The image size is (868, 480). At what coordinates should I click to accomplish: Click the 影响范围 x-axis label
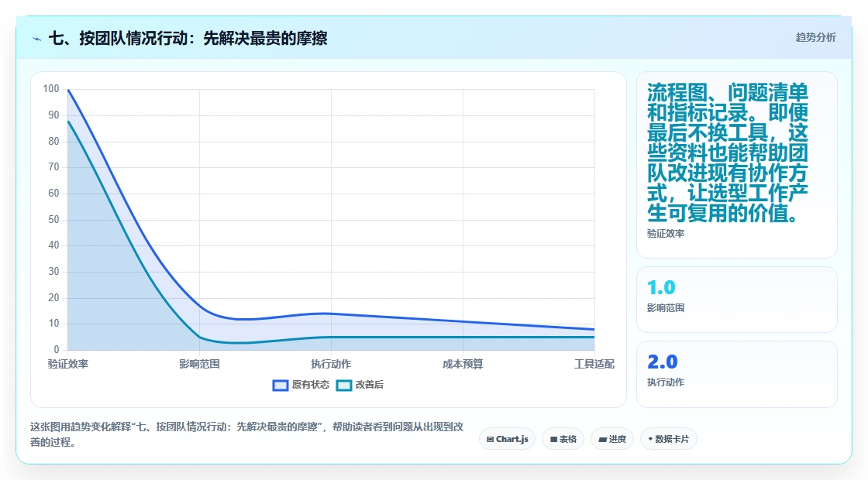click(199, 364)
